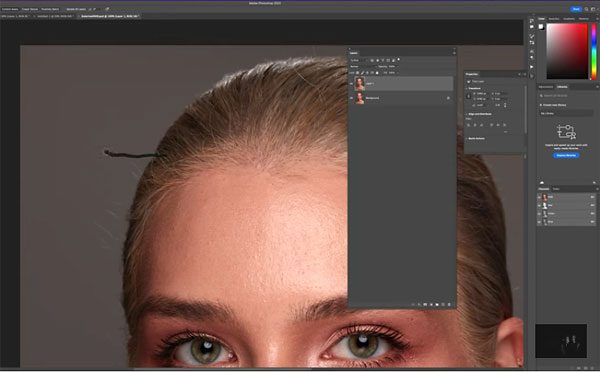This screenshot has width=600, height=372.
Task: Open the layer Opacity dropdown
Action: click(393, 67)
